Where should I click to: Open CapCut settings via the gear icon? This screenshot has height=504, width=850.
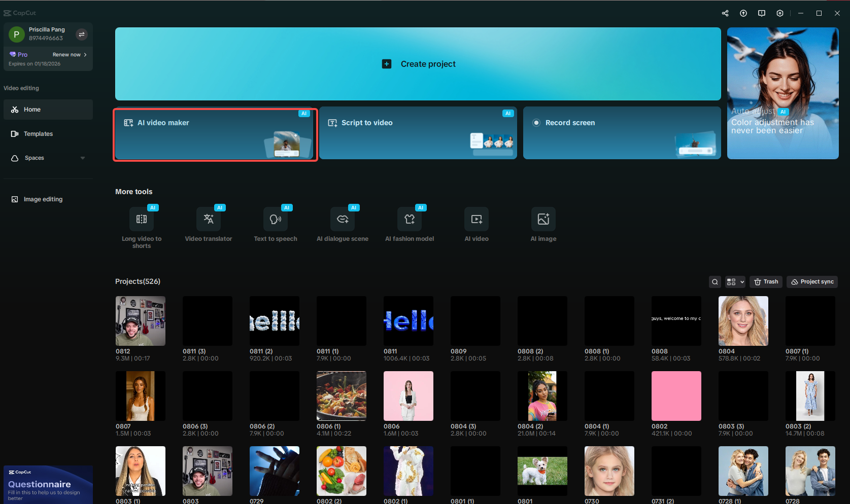point(780,13)
